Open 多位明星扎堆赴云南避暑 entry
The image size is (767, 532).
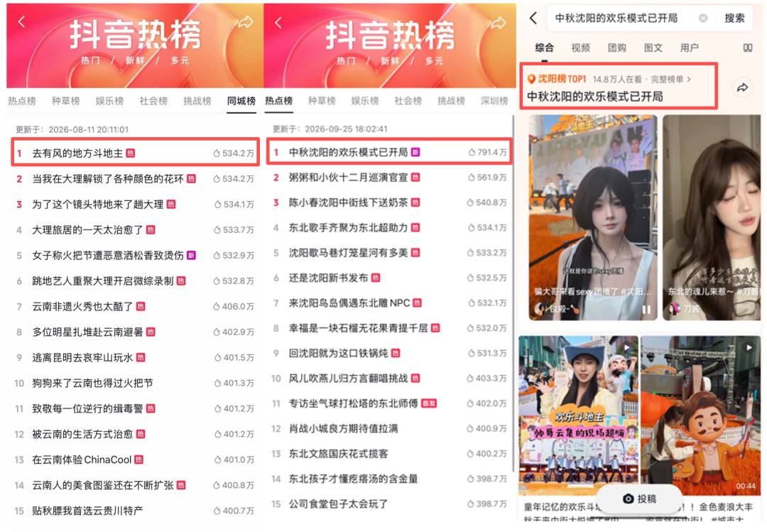click(x=136, y=332)
